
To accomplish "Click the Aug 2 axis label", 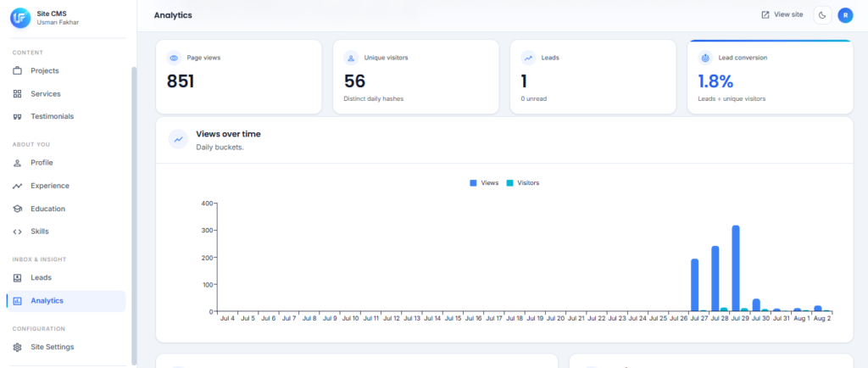I will click(822, 319).
